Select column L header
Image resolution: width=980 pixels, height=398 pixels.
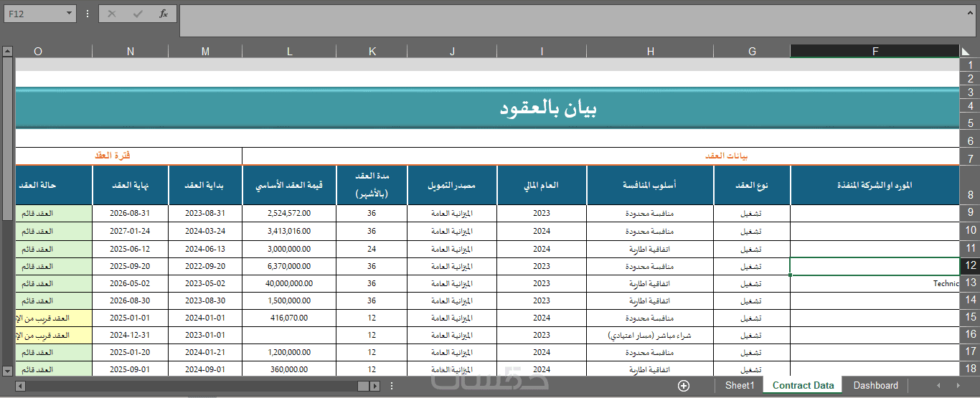tap(289, 51)
